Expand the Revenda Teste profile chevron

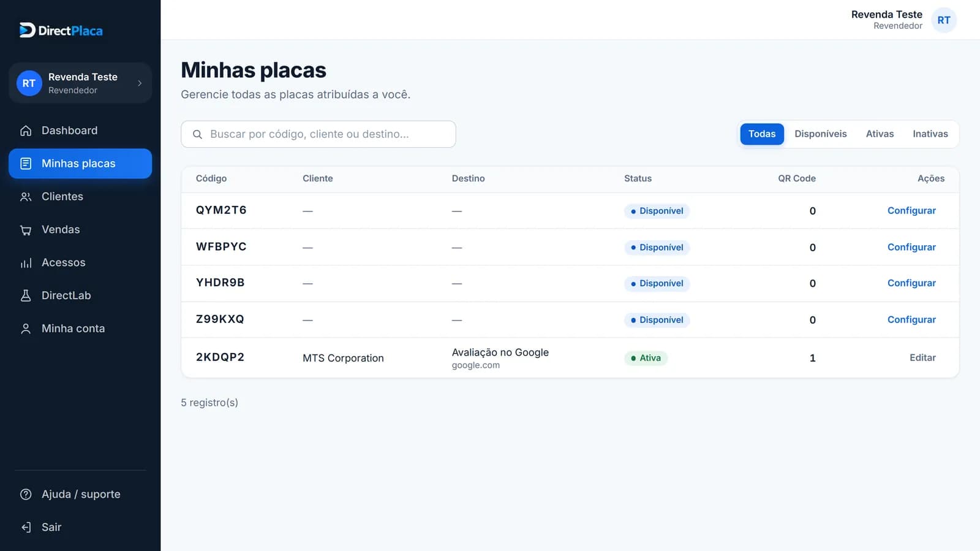click(140, 83)
